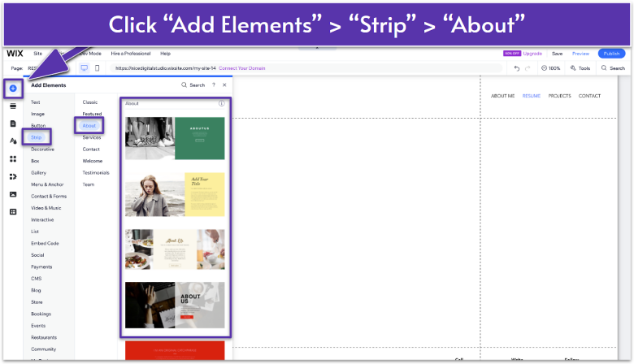The height and width of the screenshot is (364, 634).
Task: Open the Pages document icon in sidebar
Action: point(13,123)
